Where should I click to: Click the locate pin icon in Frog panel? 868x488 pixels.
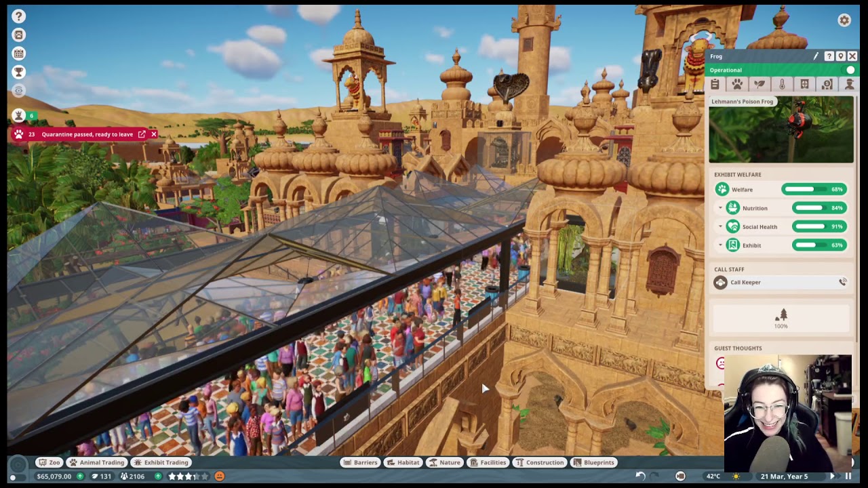(x=840, y=56)
